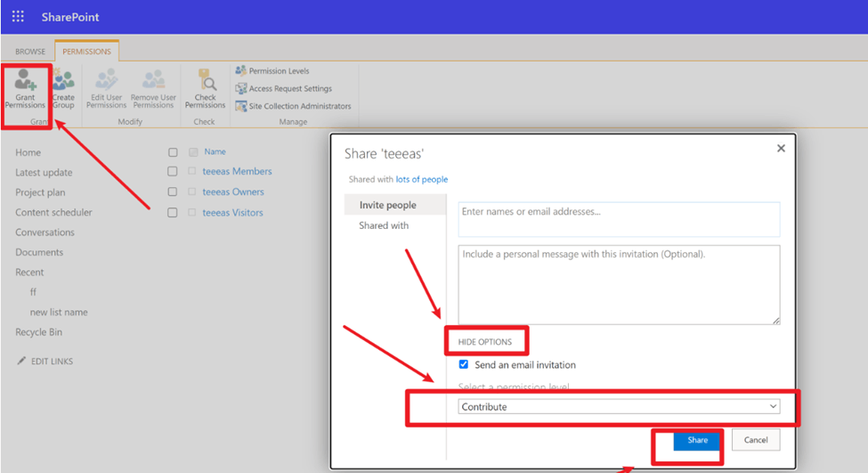Check the box for teeeas Owners
Screen dimensions: 868x473
point(172,192)
